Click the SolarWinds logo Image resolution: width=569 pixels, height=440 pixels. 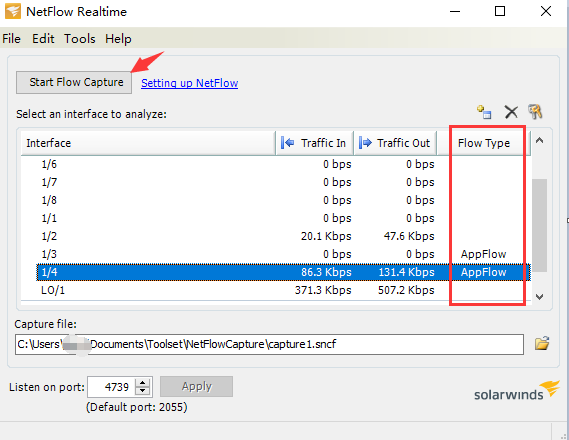pos(517,391)
